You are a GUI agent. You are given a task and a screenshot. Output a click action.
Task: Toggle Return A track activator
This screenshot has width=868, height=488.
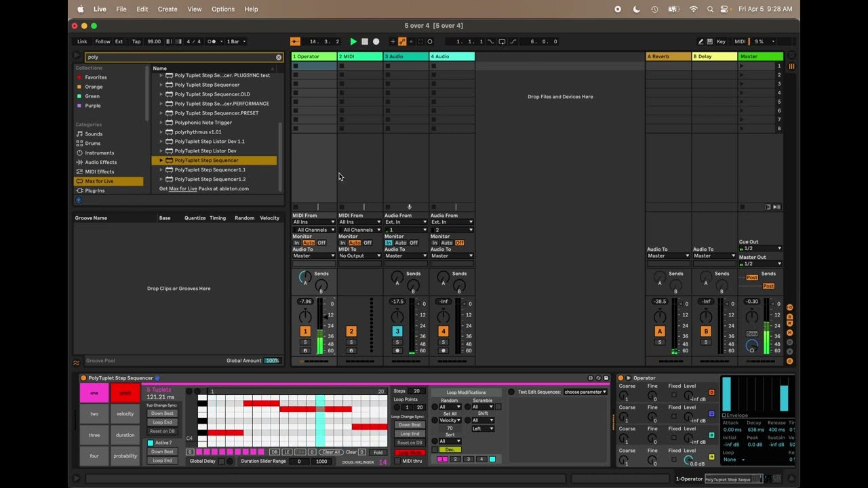coord(660,331)
